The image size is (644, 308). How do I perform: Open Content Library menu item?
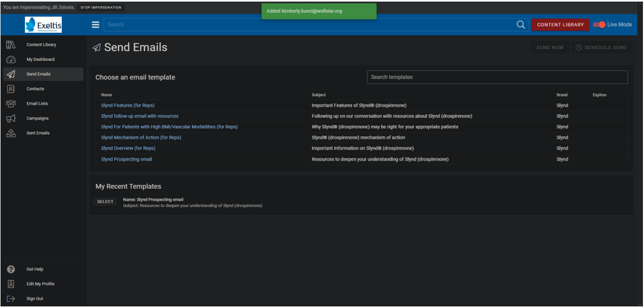click(41, 44)
